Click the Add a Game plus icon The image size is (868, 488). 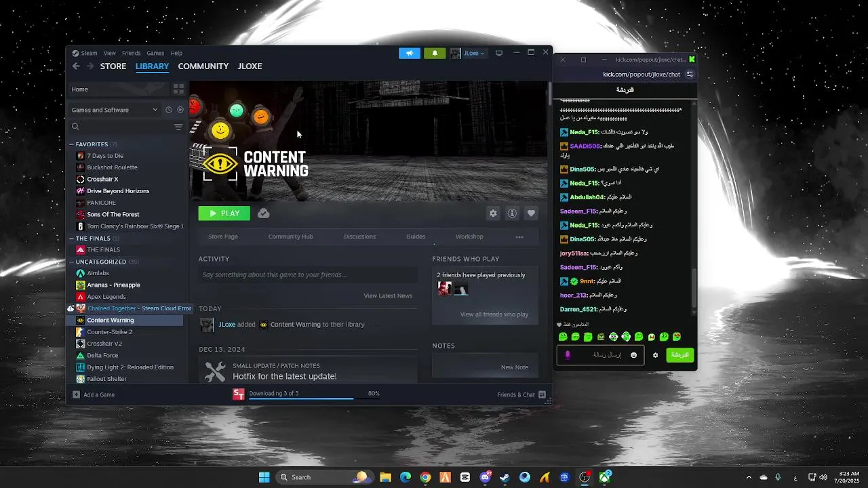coord(76,394)
